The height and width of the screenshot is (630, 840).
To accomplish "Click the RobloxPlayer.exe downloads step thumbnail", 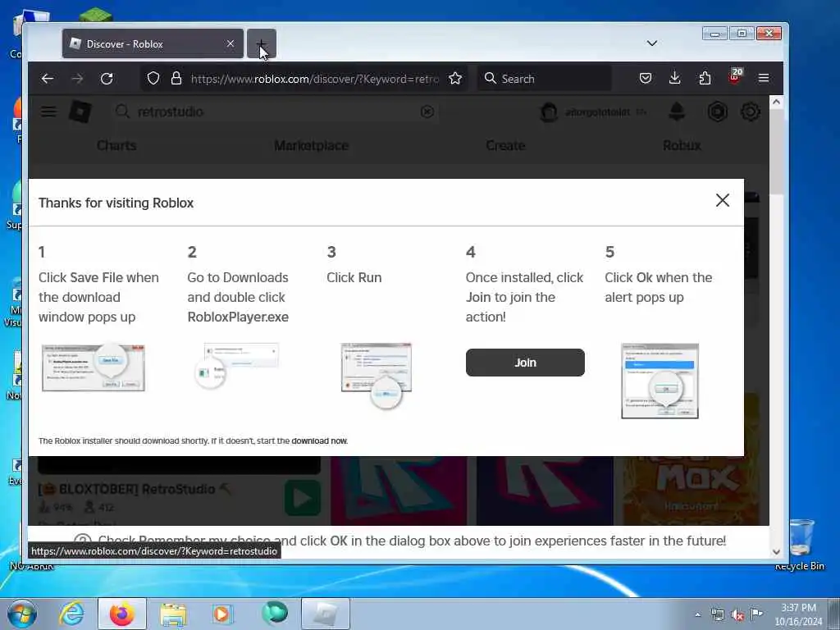I will pos(236,366).
